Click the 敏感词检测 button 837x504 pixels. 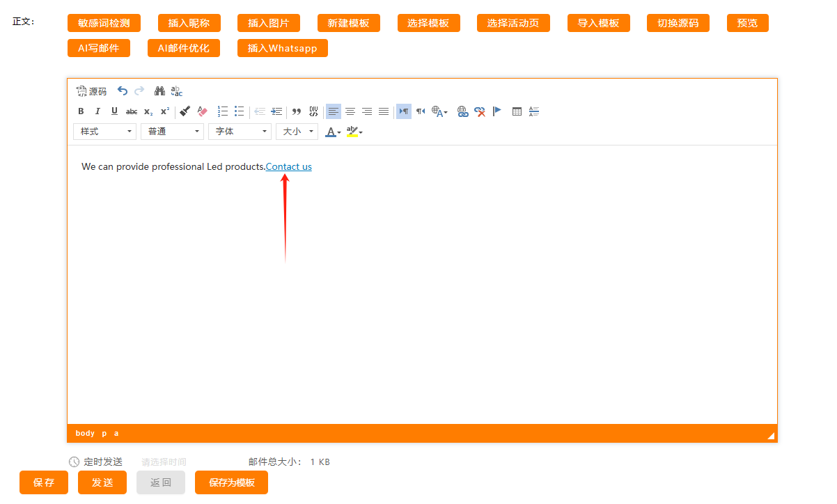click(104, 23)
